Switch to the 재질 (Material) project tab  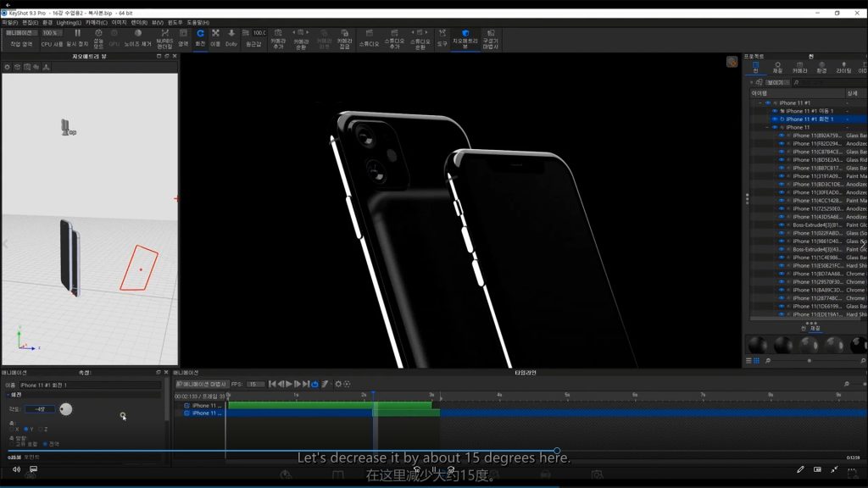click(x=777, y=68)
